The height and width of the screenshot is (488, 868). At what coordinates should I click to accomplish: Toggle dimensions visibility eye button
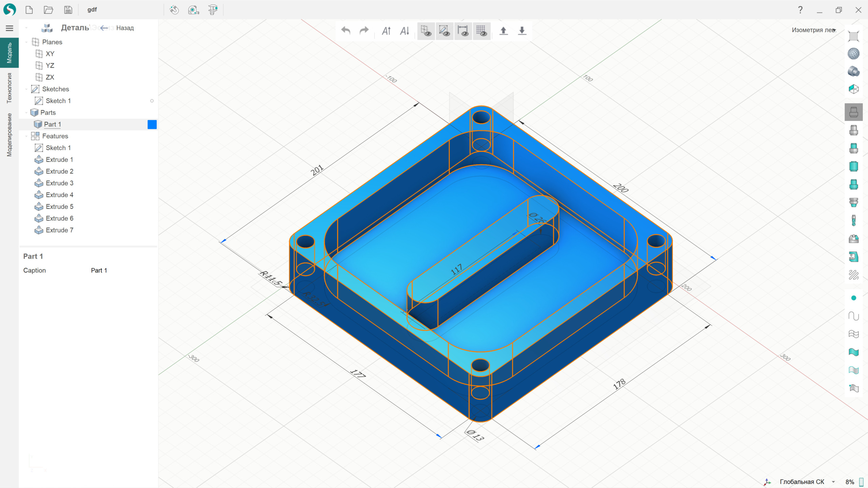point(463,31)
